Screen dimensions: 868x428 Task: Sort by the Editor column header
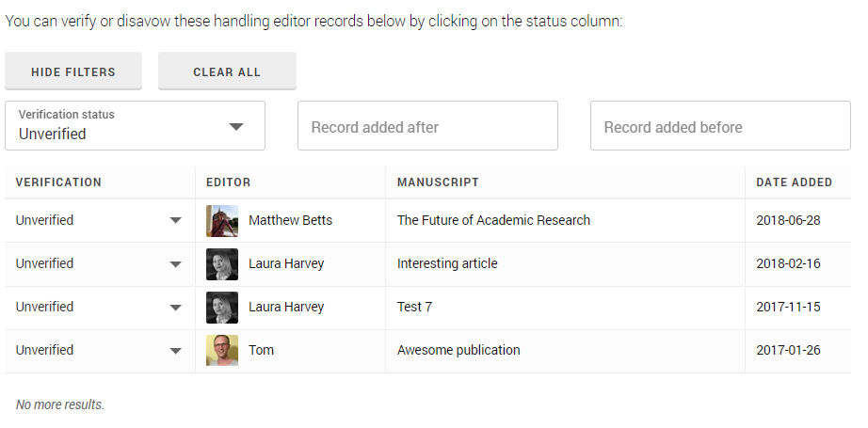(229, 182)
